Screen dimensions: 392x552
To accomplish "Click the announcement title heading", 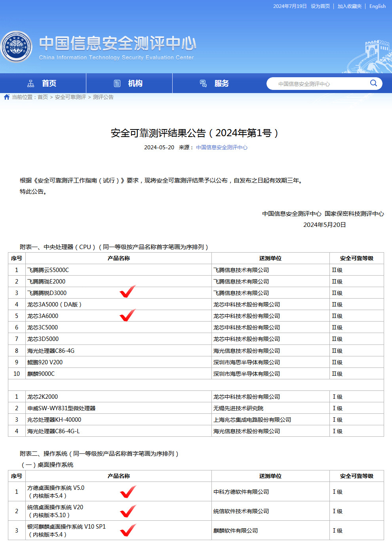I will click(x=196, y=133).
